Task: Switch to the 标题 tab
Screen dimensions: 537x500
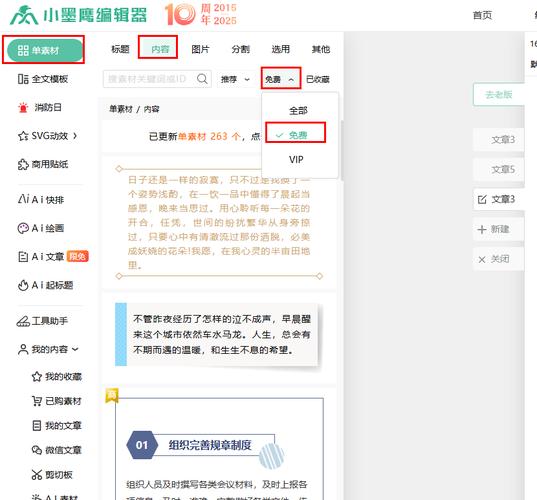Action: click(120, 49)
